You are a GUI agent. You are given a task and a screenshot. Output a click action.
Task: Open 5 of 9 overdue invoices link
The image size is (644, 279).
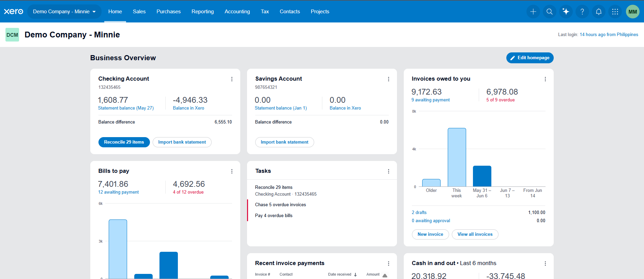[x=501, y=100]
